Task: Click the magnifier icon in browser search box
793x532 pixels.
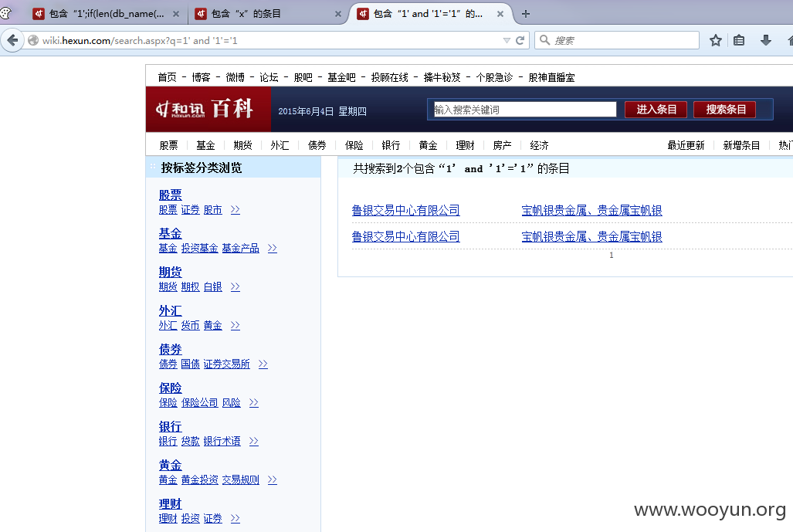Action: (x=544, y=40)
